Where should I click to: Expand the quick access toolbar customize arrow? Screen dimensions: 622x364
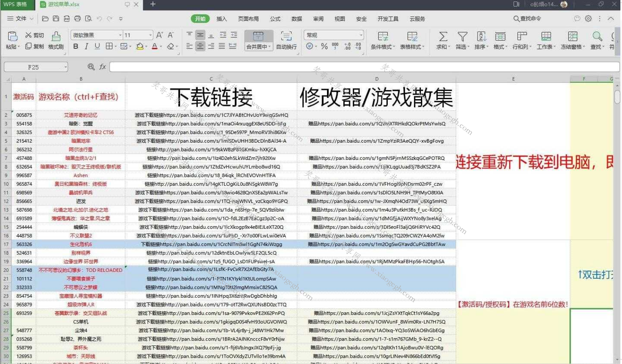tap(121, 18)
